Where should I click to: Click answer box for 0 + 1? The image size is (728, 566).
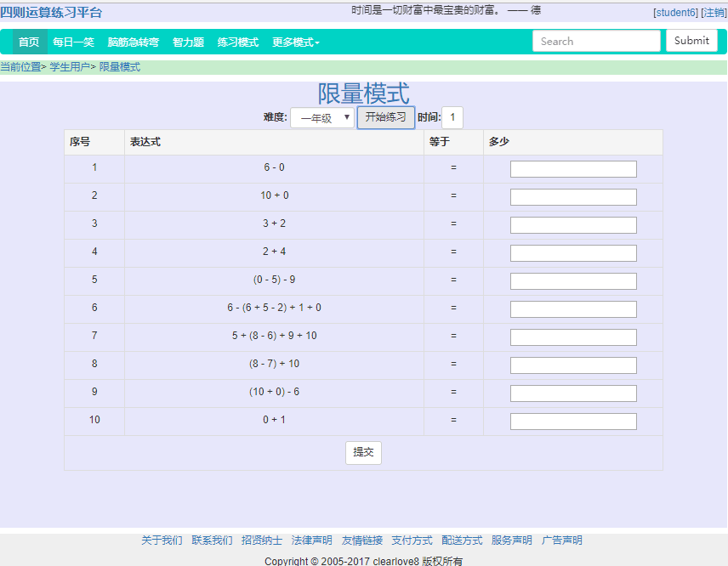tap(573, 422)
